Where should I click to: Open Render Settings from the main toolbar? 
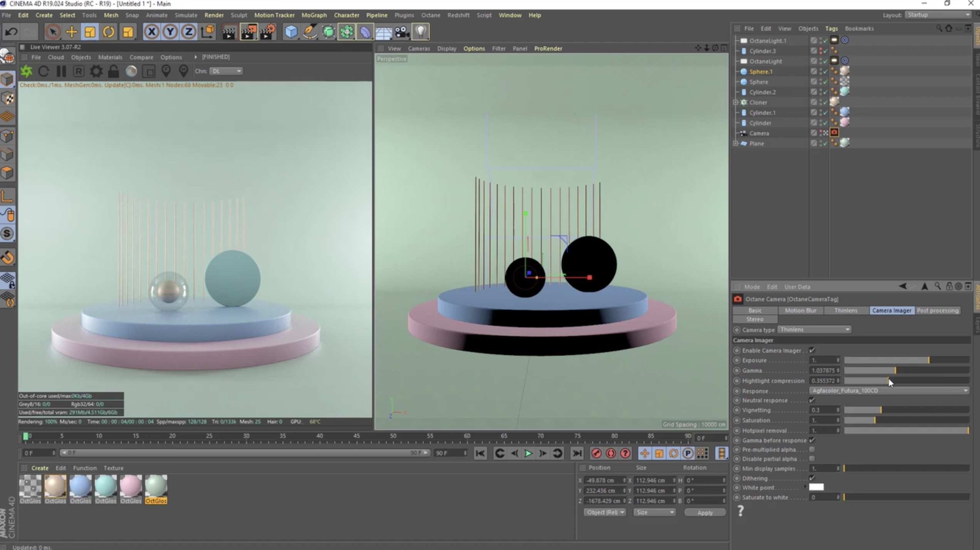pyautogui.click(x=268, y=32)
